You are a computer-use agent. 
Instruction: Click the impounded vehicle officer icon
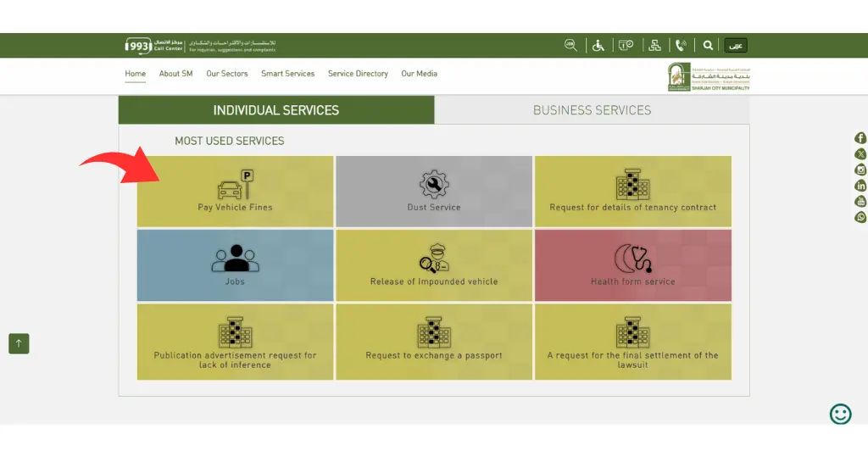434,258
